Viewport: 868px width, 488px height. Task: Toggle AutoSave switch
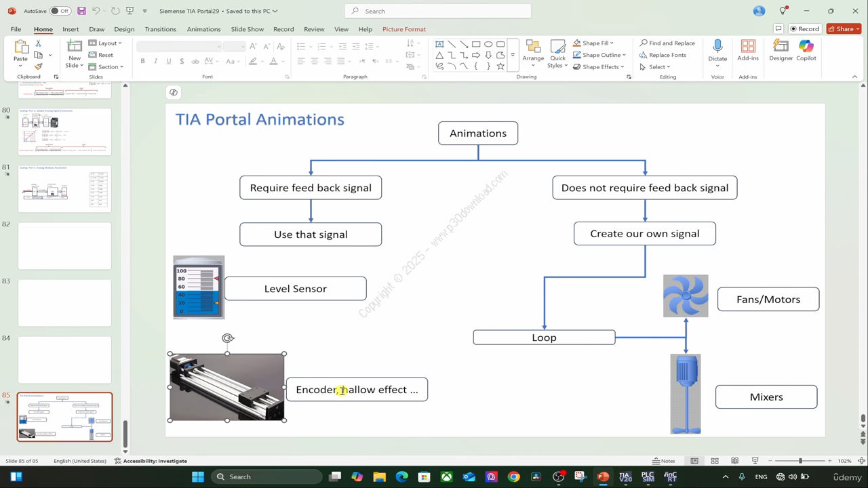pyautogui.click(x=60, y=11)
